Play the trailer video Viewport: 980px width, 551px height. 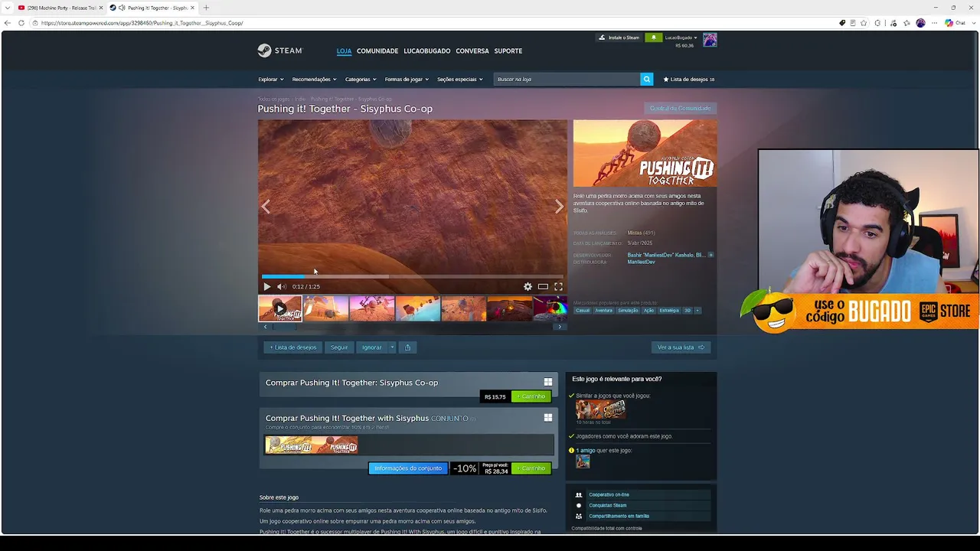267,286
